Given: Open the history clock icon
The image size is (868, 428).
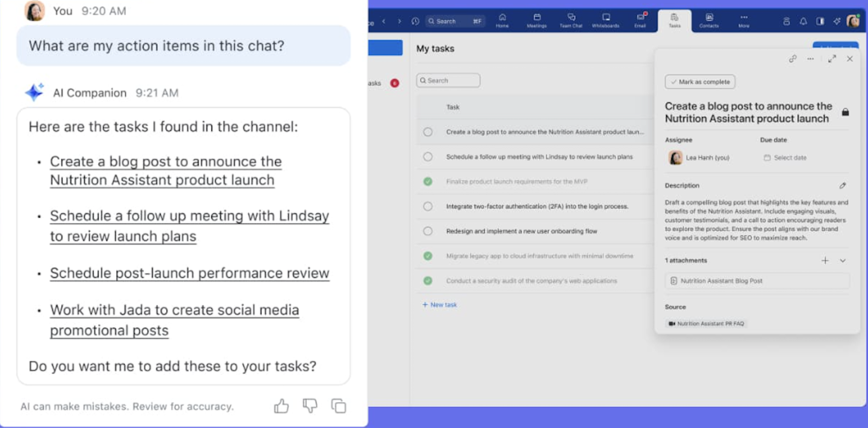Looking at the screenshot, I should pyautogui.click(x=415, y=21).
